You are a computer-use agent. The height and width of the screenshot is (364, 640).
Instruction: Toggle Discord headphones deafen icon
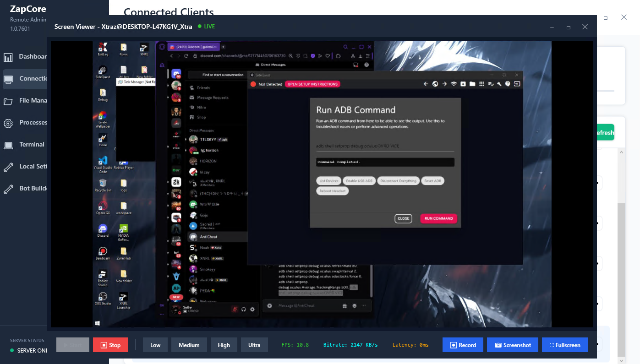(244, 310)
